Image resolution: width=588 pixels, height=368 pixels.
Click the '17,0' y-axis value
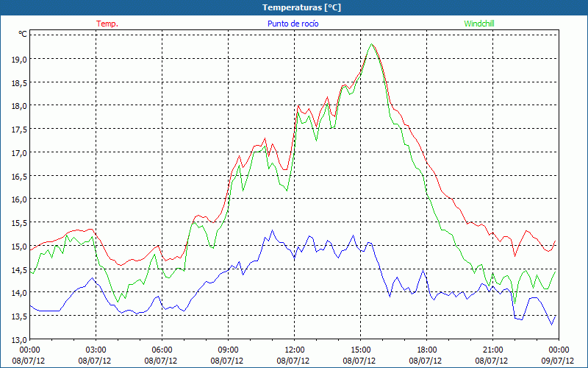coord(19,153)
